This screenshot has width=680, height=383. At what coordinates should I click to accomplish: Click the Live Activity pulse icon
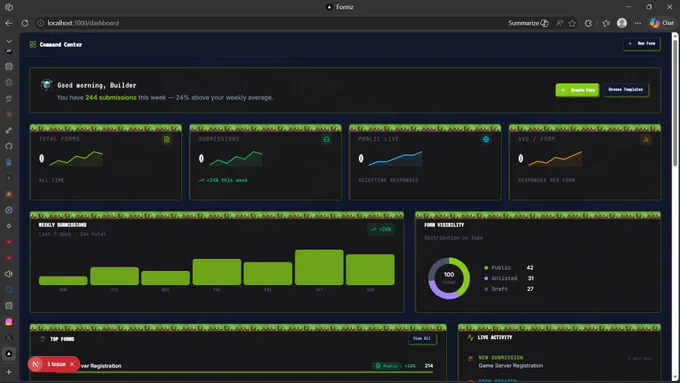[471, 337]
